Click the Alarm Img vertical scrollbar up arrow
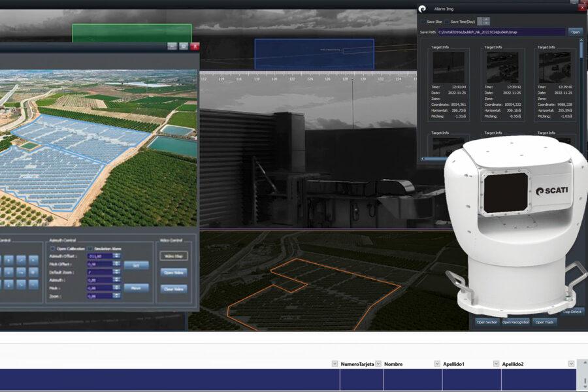Viewport: 588px width, 392px height. click(x=581, y=41)
